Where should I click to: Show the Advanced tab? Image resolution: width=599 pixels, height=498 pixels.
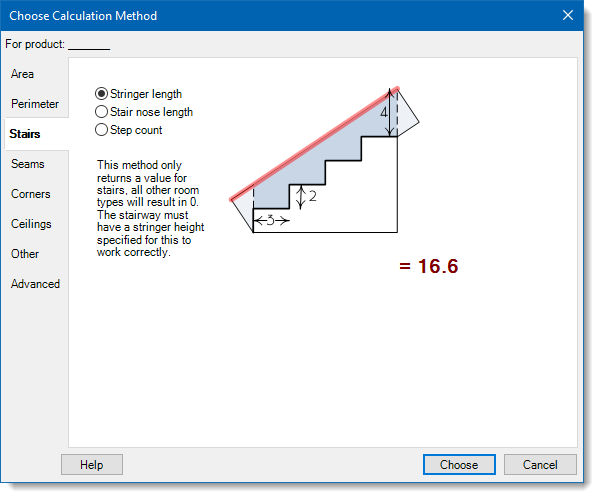click(35, 284)
